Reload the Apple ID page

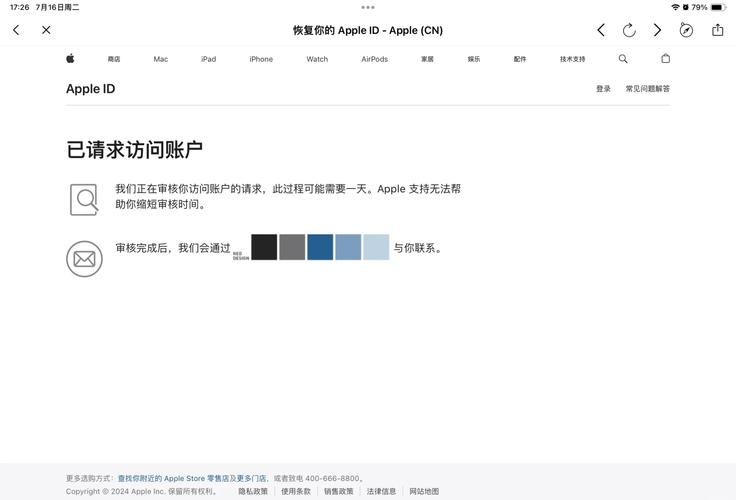(x=629, y=30)
